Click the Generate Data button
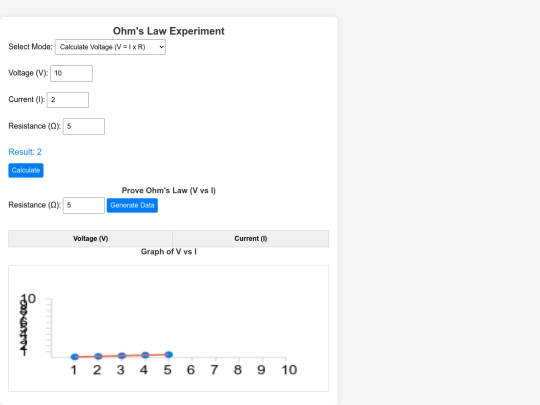 (x=132, y=206)
